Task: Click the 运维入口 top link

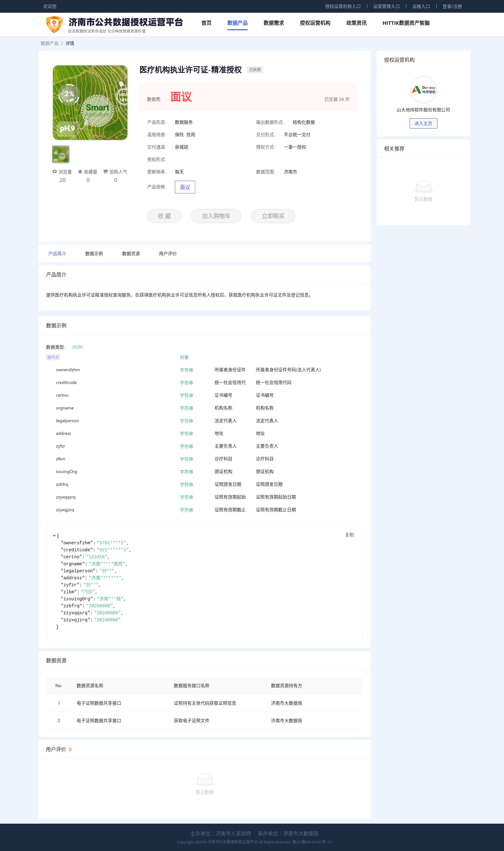Action: [x=421, y=6]
